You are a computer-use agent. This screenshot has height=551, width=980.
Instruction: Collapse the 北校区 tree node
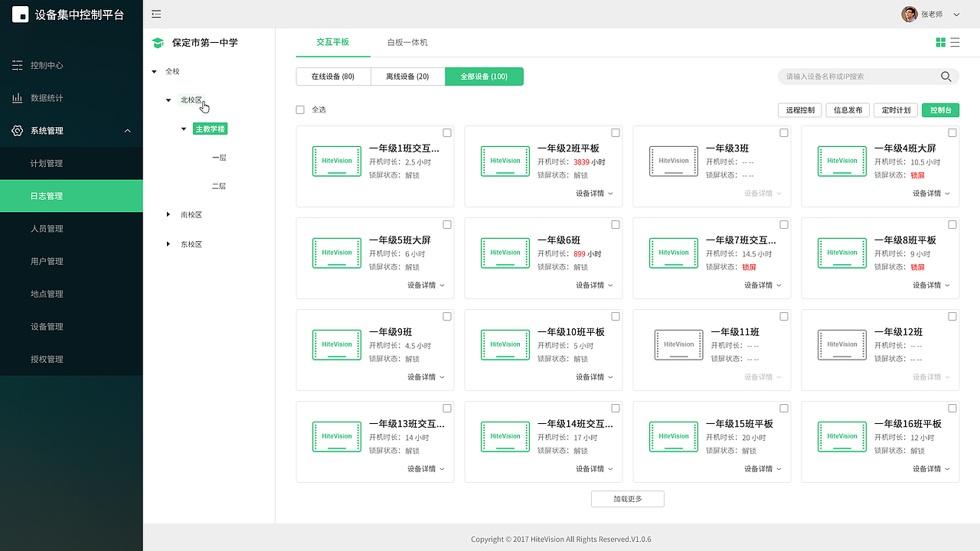pyautogui.click(x=168, y=99)
